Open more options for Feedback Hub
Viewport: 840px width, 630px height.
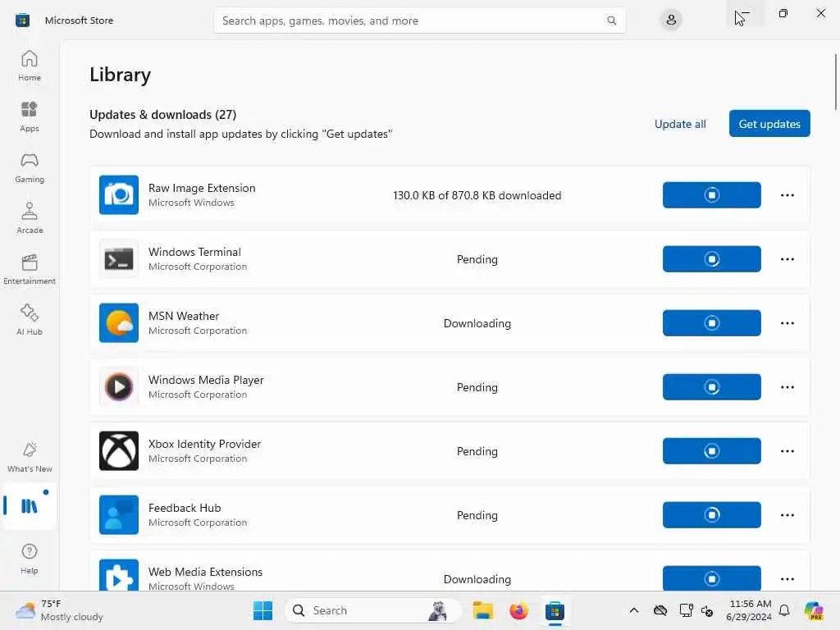click(787, 515)
